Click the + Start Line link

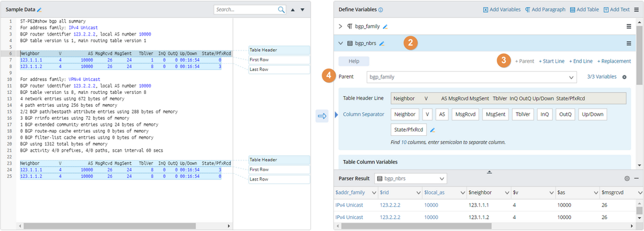pyautogui.click(x=552, y=61)
